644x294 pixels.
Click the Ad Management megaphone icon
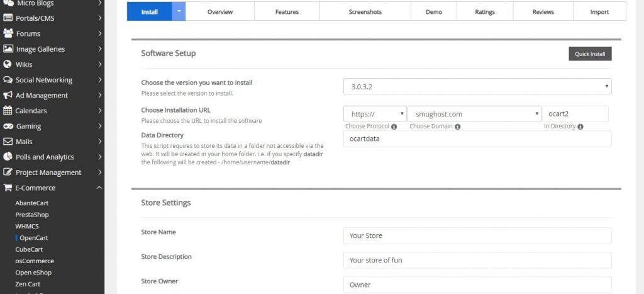(8, 95)
